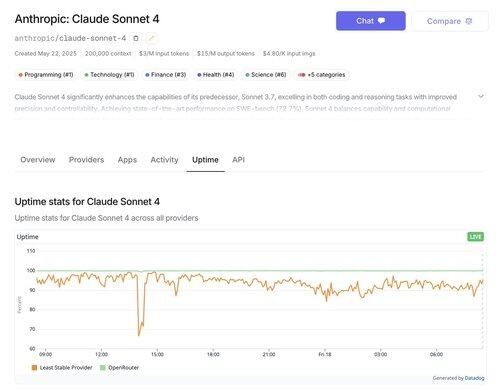Switch to the Overview tab
500x390 pixels.
tap(38, 160)
